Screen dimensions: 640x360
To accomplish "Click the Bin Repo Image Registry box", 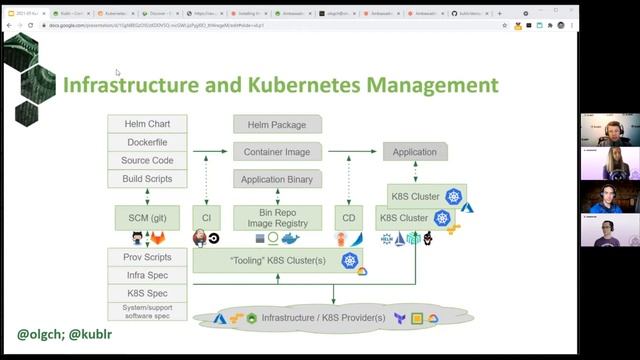I will coord(278,218).
